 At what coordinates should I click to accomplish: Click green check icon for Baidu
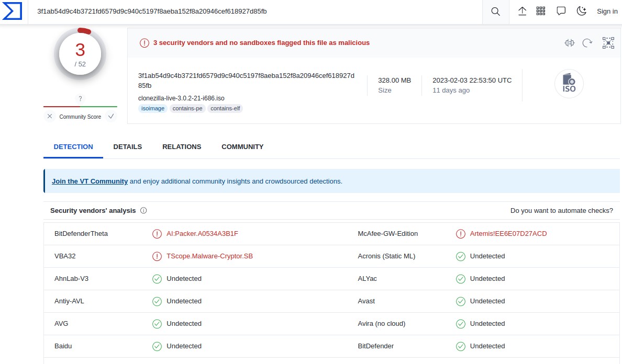157,346
